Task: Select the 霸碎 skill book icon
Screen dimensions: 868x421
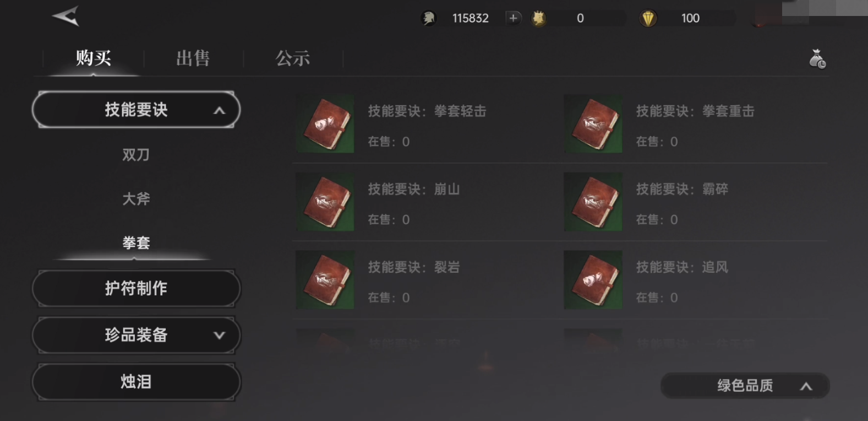Action: (593, 202)
